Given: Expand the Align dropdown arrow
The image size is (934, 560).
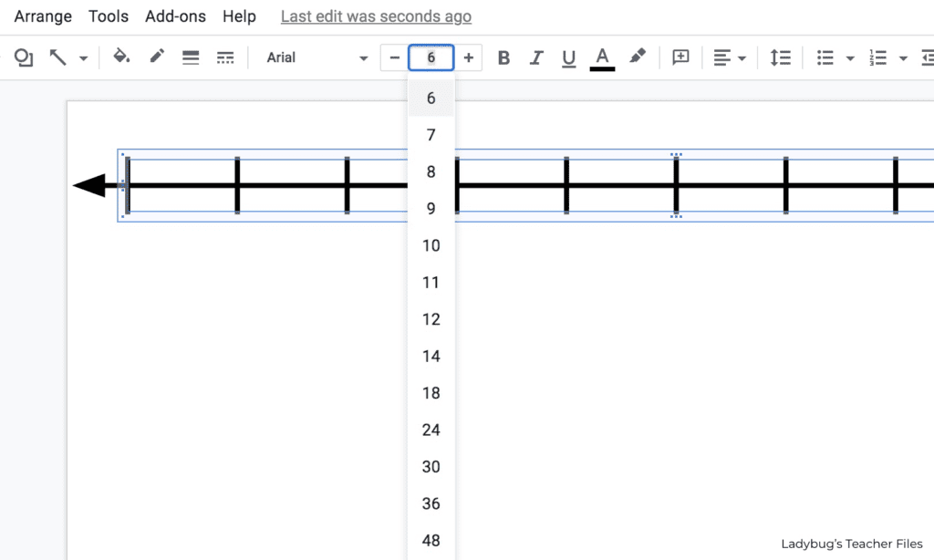Looking at the screenshot, I should click(x=742, y=58).
